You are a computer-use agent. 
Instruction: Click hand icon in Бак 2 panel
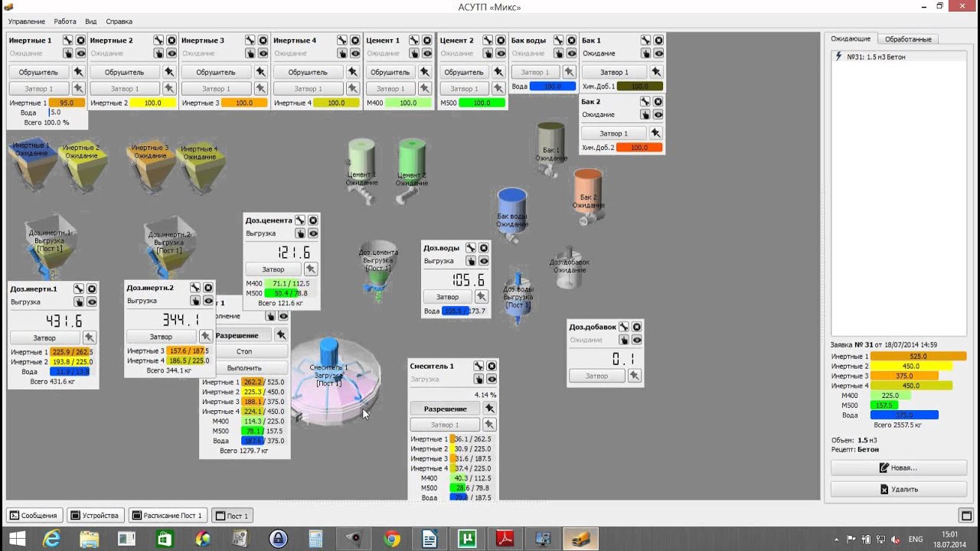(645, 114)
